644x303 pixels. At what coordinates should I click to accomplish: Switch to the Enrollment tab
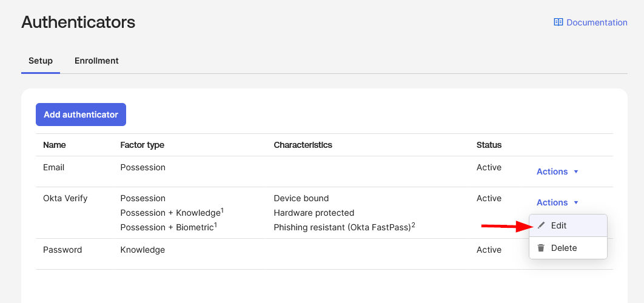click(x=96, y=61)
